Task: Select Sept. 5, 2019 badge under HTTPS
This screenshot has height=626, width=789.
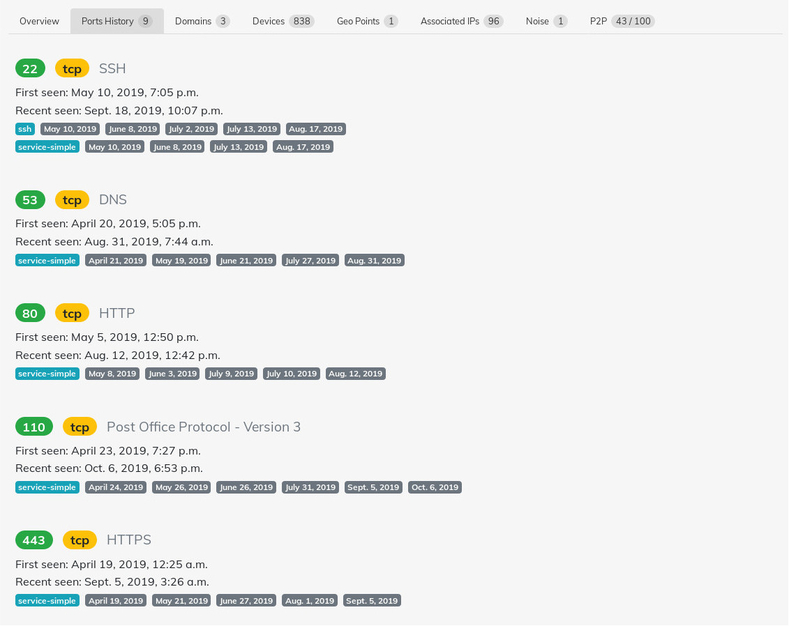Action: (372, 601)
